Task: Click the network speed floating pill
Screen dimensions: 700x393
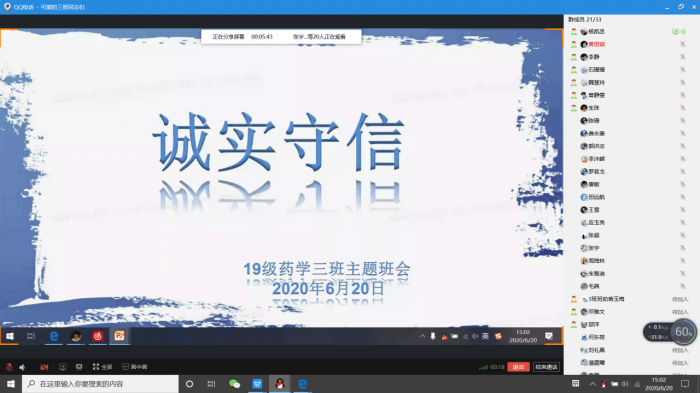Action: coord(657,332)
